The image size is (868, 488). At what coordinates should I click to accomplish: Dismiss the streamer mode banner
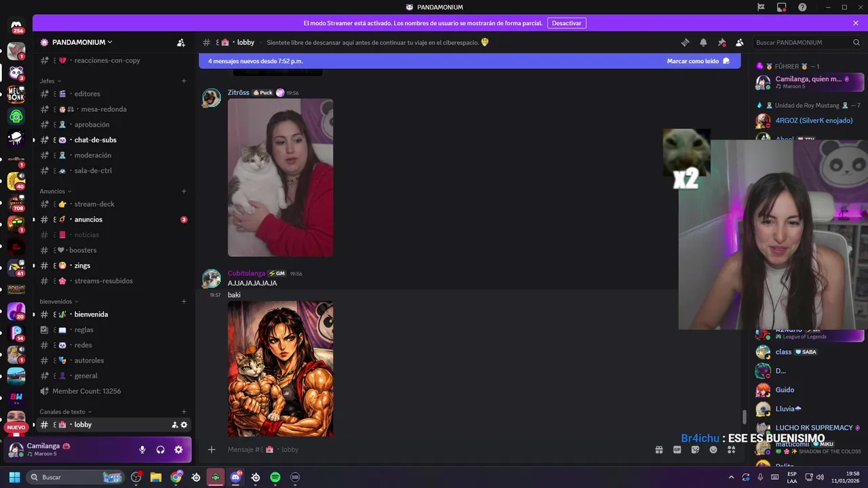pyautogui.click(x=856, y=23)
